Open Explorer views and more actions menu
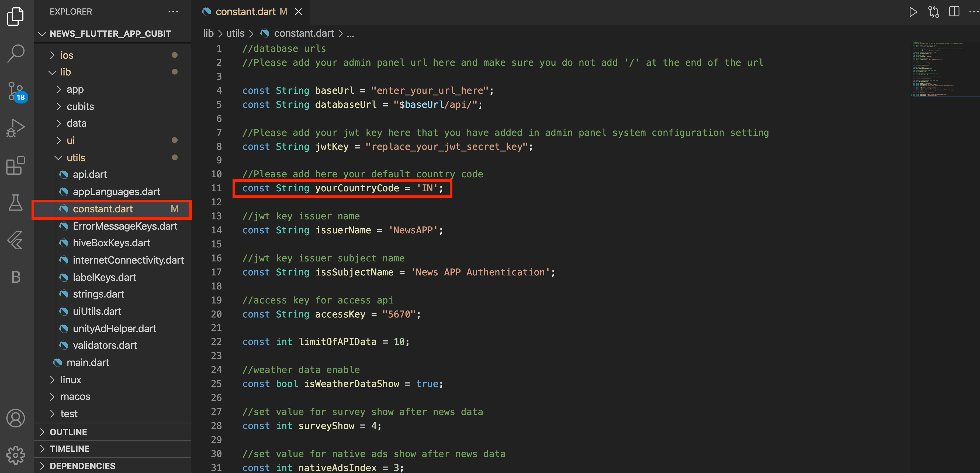This screenshot has width=980, height=473. point(173,12)
